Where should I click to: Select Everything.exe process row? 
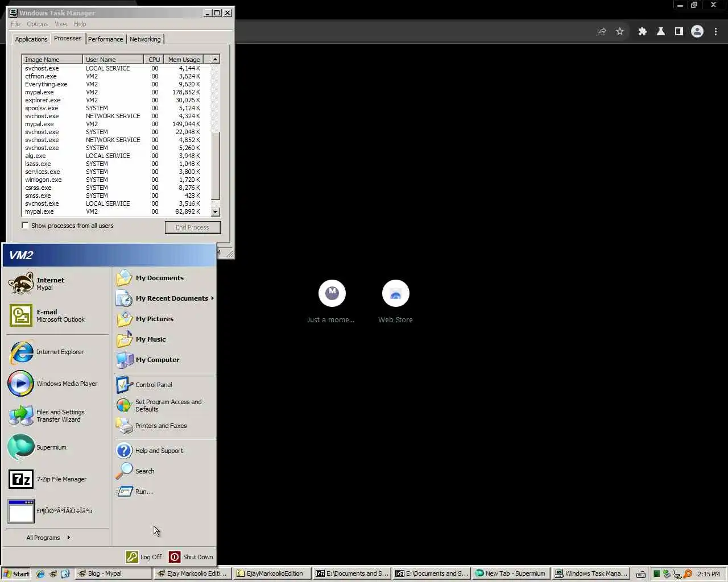(x=116, y=84)
